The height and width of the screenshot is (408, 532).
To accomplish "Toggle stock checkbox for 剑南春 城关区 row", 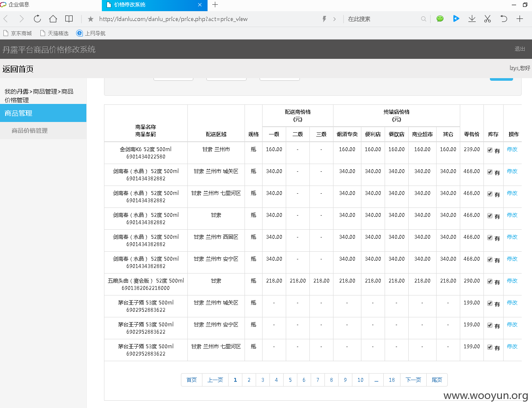I will [490, 172].
